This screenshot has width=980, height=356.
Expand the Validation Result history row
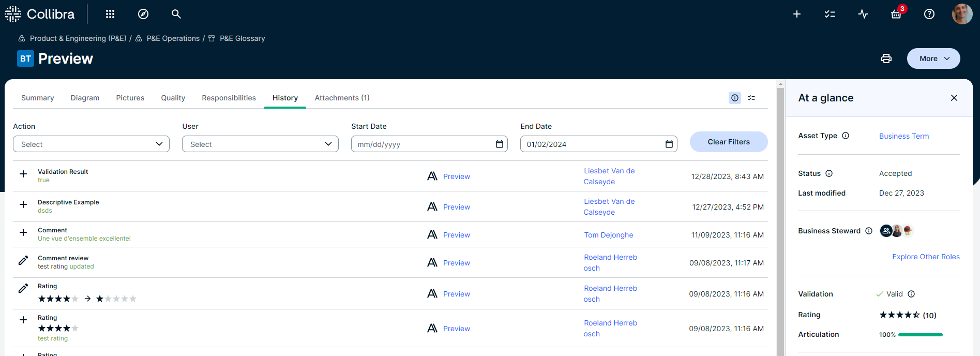tap(23, 174)
